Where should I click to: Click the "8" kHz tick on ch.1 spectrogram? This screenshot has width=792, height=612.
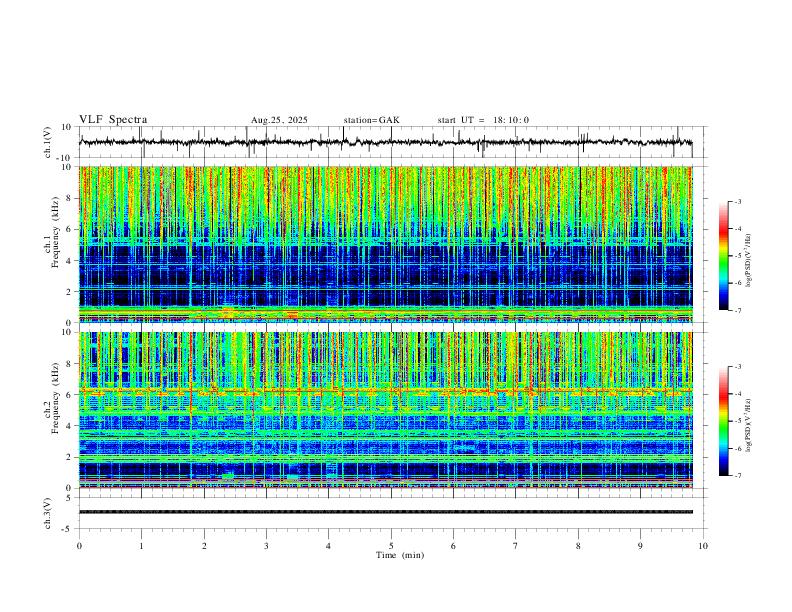click(70, 198)
